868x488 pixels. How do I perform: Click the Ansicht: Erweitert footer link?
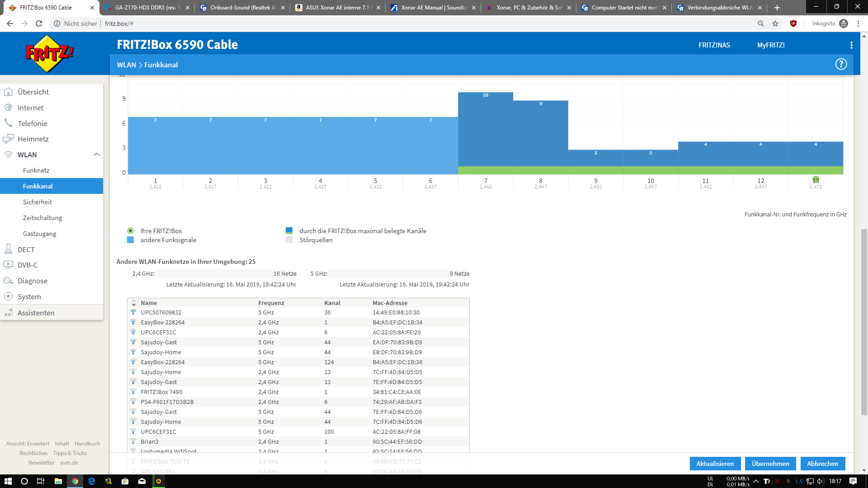coord(28,444)
